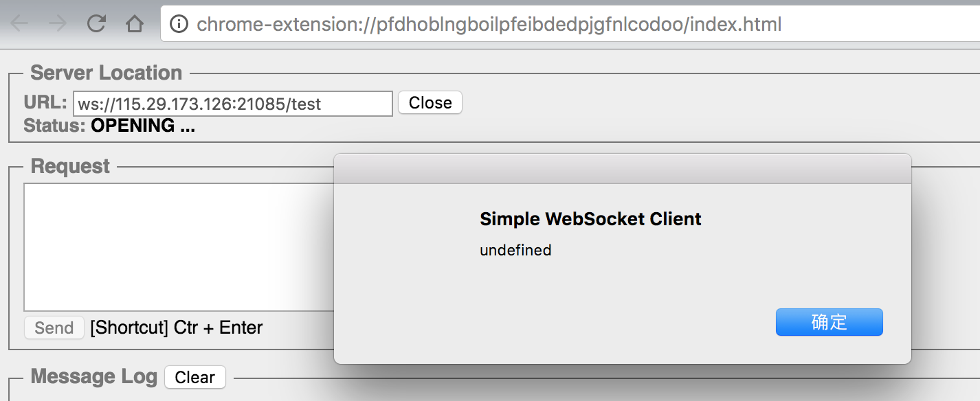Clear the Message Log
This screenshot has height=401, width=980.
coord(194,377)
